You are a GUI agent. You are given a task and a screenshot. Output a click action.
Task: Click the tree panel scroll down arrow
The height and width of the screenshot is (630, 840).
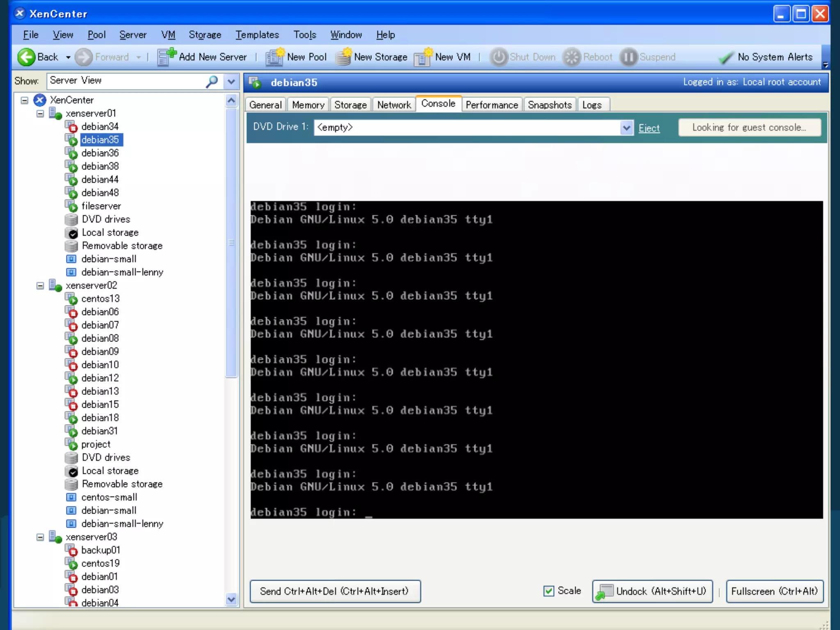(x=231, y=600)
